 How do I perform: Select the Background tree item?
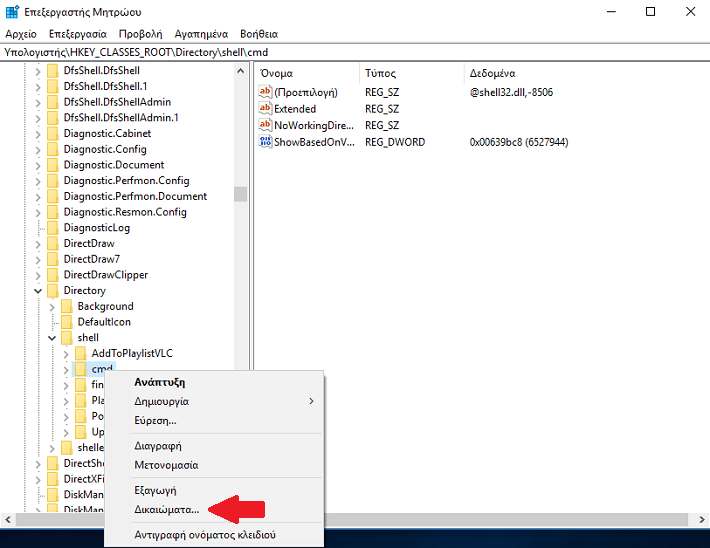106,307
